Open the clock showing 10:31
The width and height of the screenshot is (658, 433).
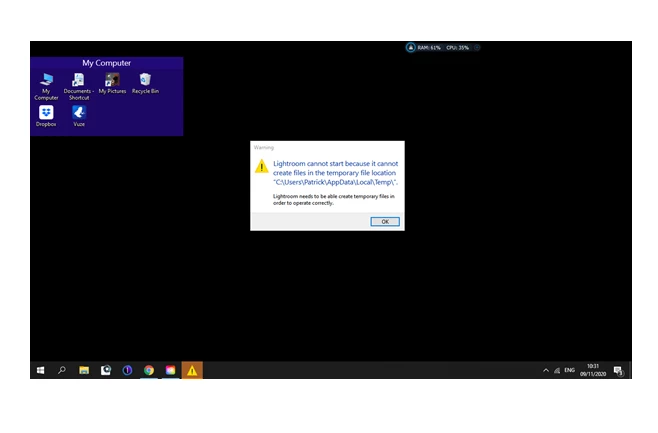(593, 370)
